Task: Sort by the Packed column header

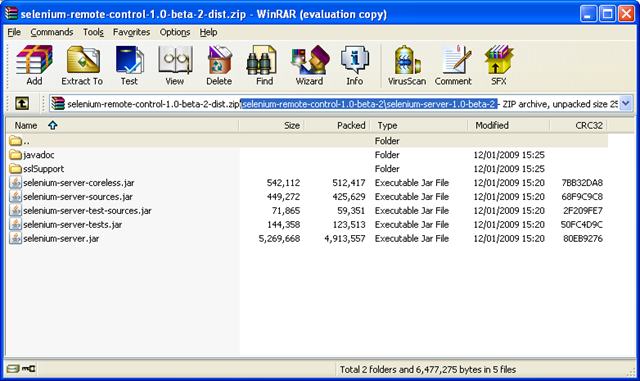Action: (x=337, y=125)
